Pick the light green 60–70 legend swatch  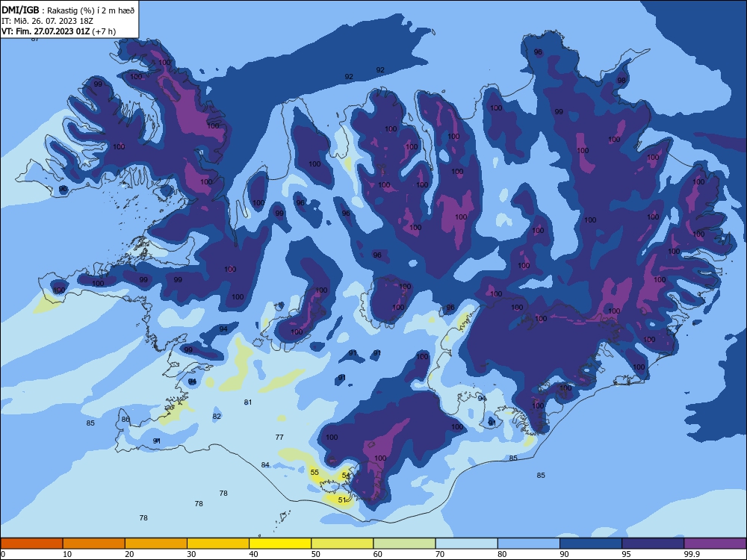pyautogui.click(x=404, y=544)
